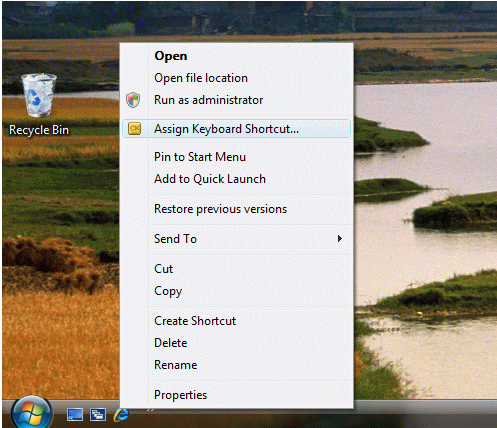Expand the Send To submenu arrow
Image resolution: width=497 pixels, height=428 pixels.
pos(340,239)
